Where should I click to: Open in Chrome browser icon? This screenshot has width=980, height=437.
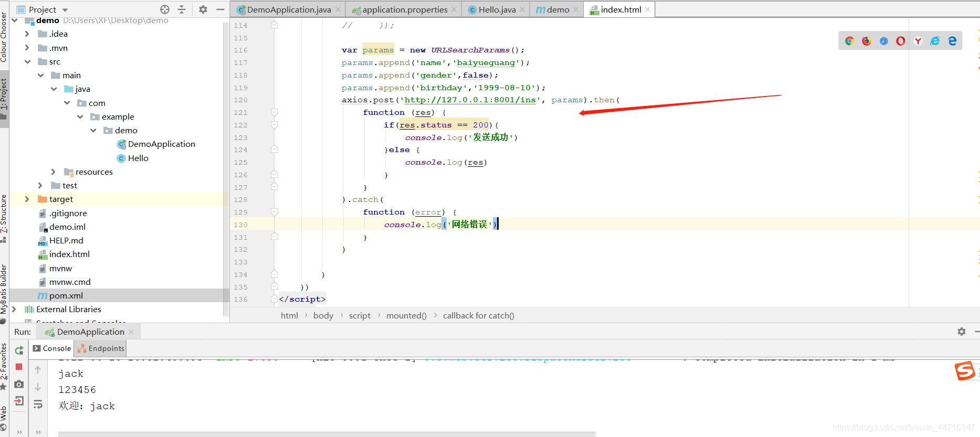pyautogui.click(x=849, y=41)
